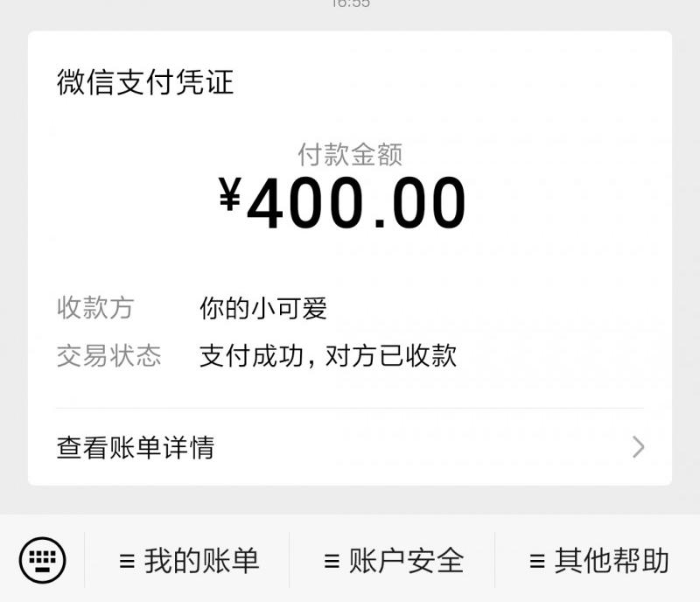Click the ≡ icon beside 账户安全
The height and width of the screenshot is (602, 700).
coord(332,559)
